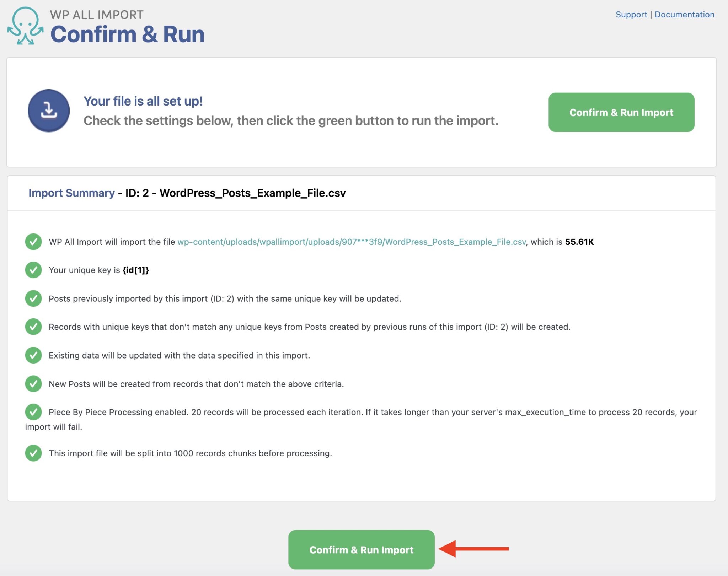Click checkmark beside 1000 records chunks line

click(x=33, y=453)
